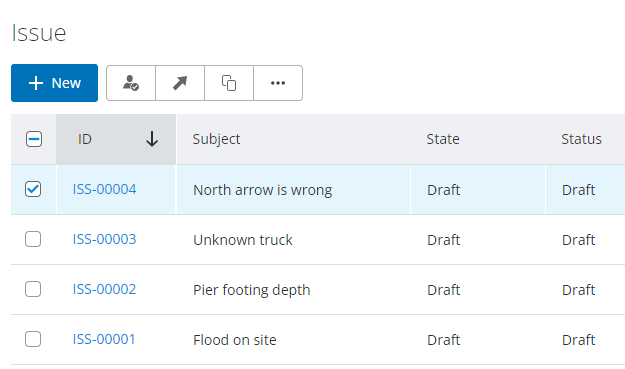Toggle the select-all header checkbox
Image resolution: width=625 pixels, height=369 pixels.
click(x=34, y=139)
